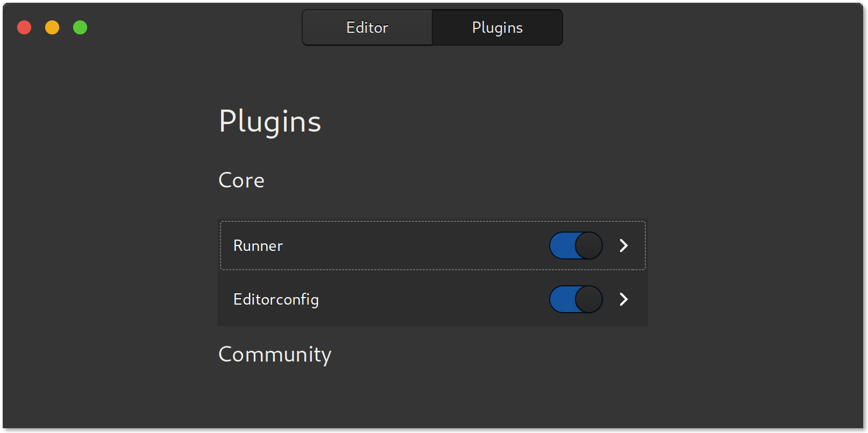Click the yellow minimize window button

(x=52, y=27)
